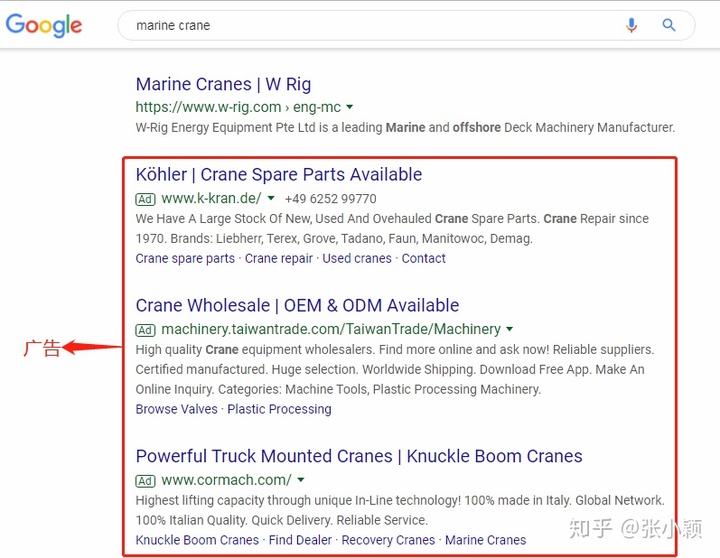
Task: Click W-Rig Energy Equipment description text
Action: tap(405, 128)
